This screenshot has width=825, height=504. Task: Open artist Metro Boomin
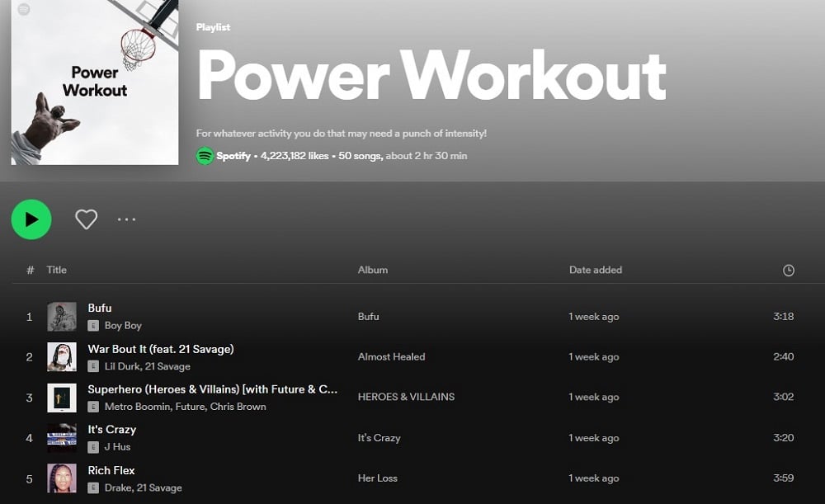pos(137,407)
